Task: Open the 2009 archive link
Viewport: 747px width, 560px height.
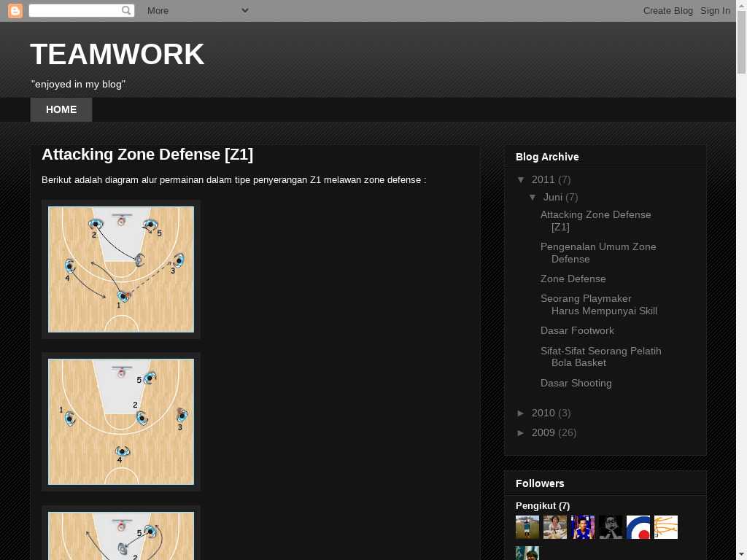Action: pyautogui.click(x=543, y=432)
